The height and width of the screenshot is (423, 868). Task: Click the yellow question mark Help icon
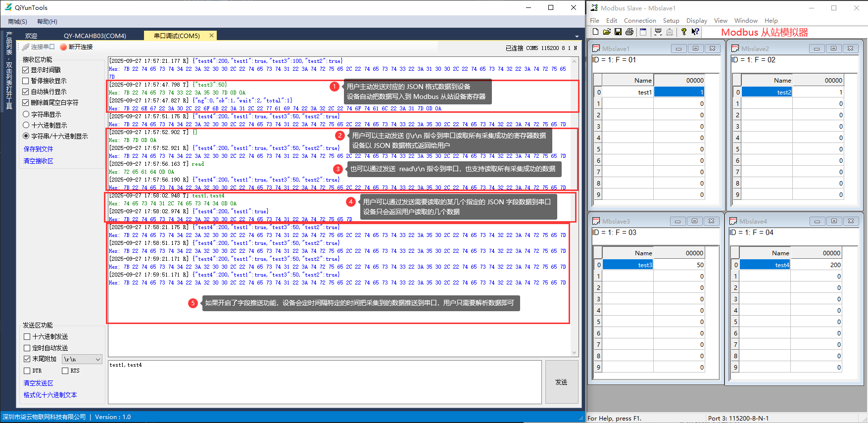point(684,32)
